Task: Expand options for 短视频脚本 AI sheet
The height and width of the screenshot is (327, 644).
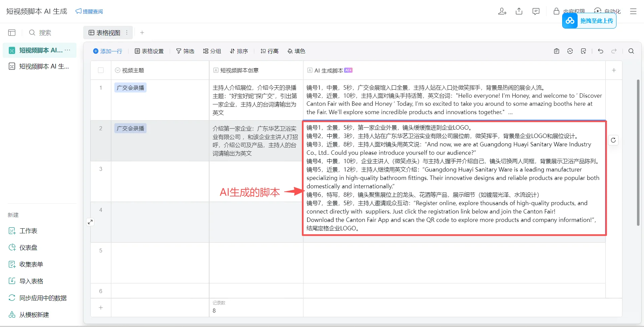Action: point(67,50)
